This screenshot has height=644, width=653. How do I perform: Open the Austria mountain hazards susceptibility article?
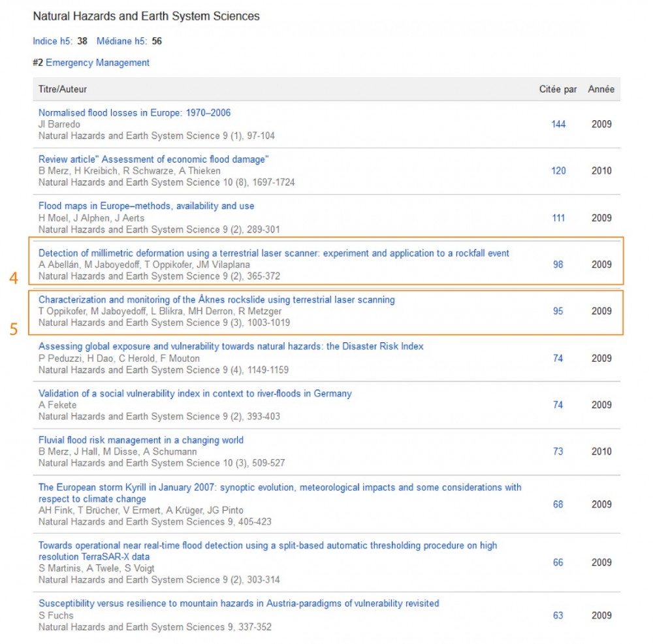pyautogui.click(x=238, y=604)
